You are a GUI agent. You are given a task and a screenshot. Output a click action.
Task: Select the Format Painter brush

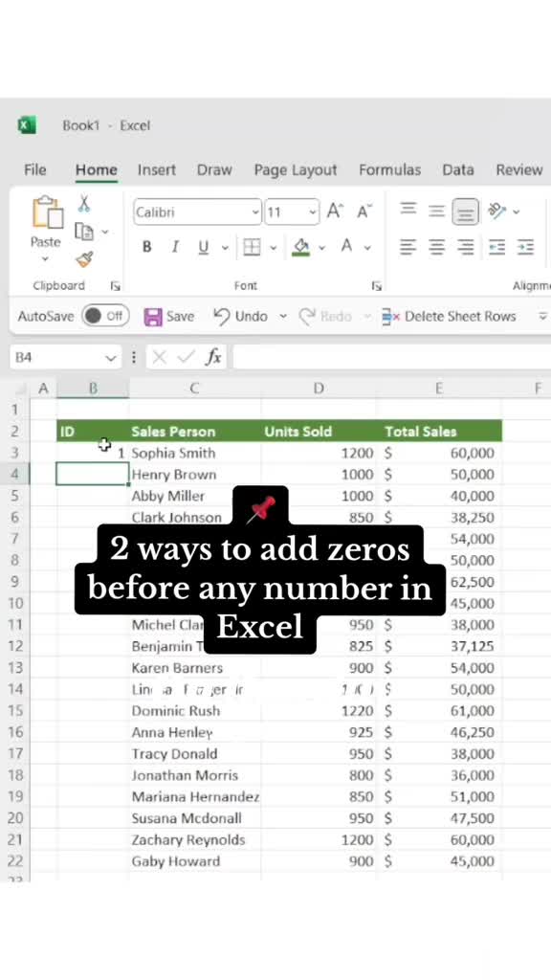(84, 258)
